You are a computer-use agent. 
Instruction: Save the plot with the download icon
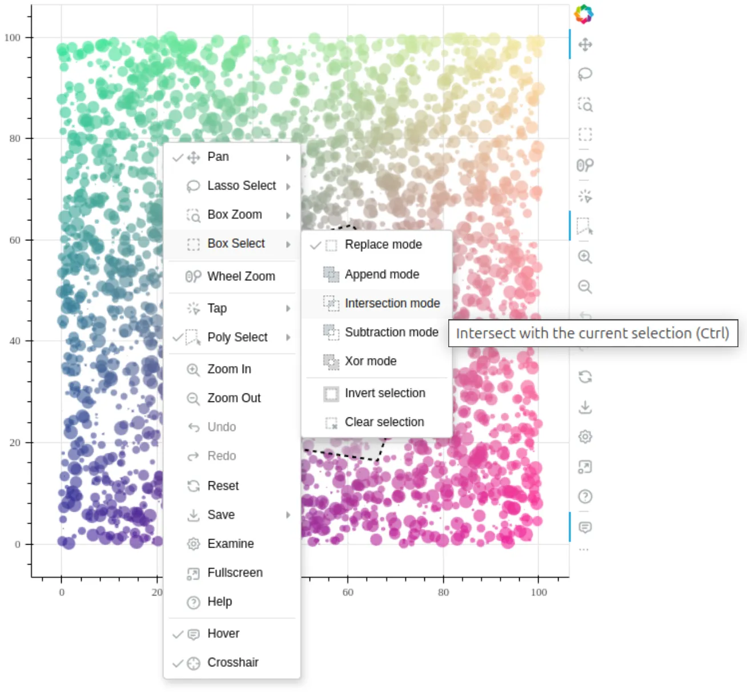click(584, 408)
